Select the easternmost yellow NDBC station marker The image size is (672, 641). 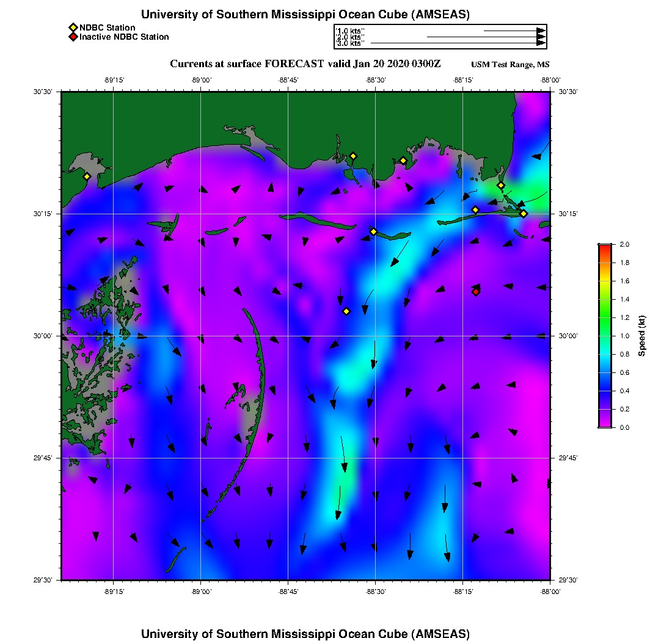(524, 213)
